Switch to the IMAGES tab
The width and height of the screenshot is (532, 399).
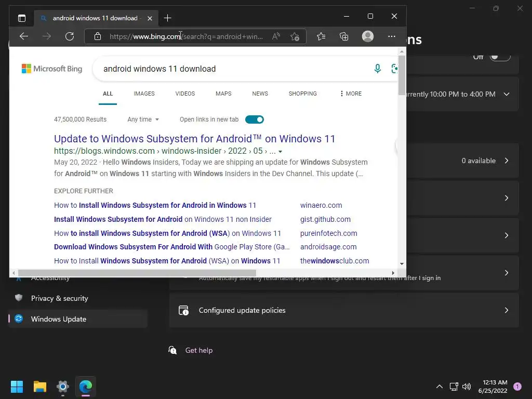click(x=144, y=94)
